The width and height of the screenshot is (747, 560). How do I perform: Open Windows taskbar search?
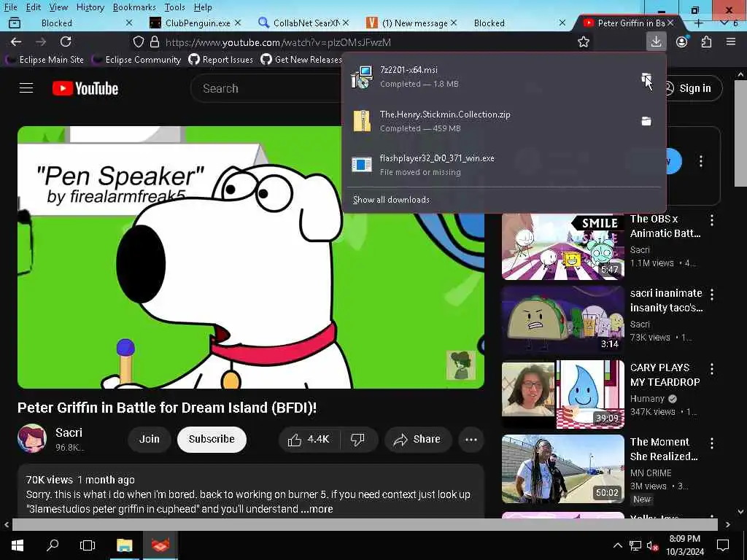point(53,545)
